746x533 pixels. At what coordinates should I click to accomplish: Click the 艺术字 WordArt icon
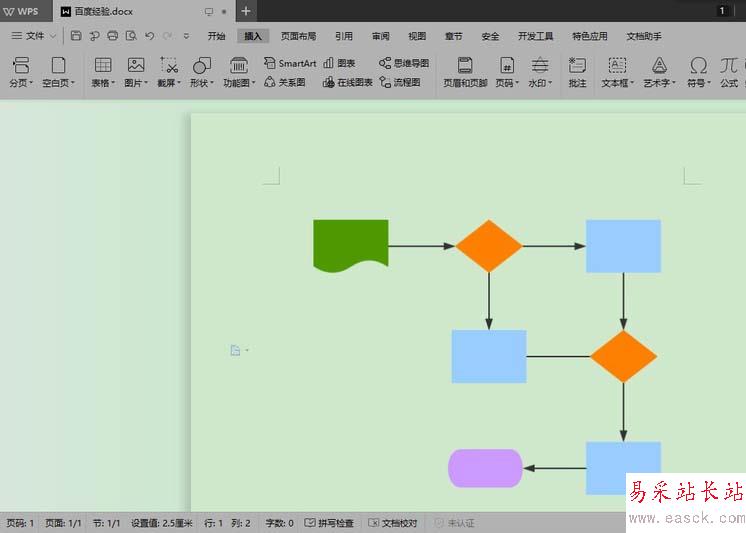tap(659, 65)
